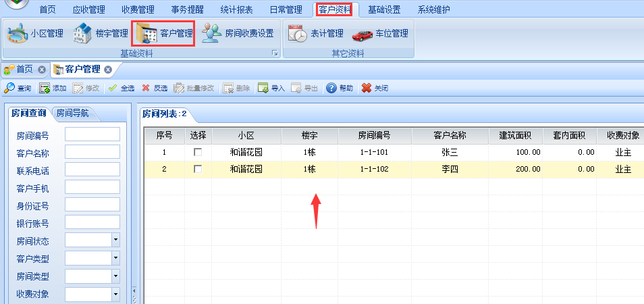Viewport: 644px width, 304px height.
Task: Click into the 银行账号 input field
Action: coord(92,223)
